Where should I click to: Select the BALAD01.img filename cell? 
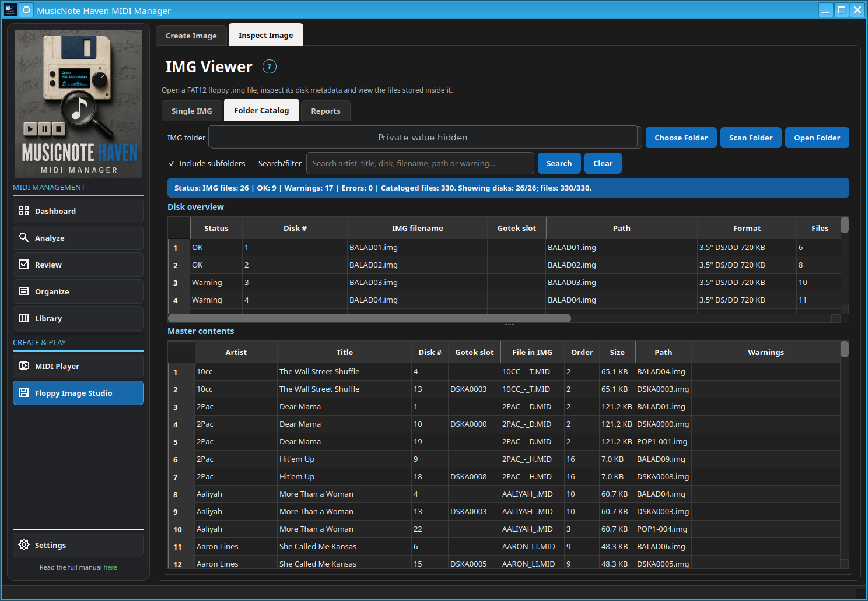[418, 247]
